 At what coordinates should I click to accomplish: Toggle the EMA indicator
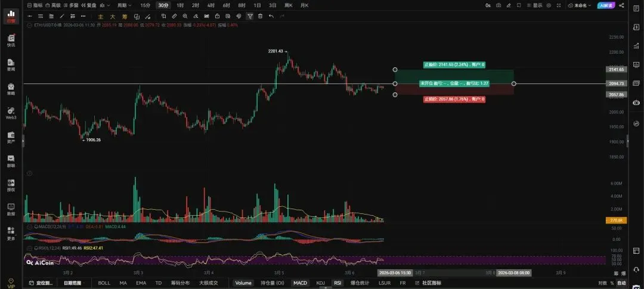pos(141,283)
